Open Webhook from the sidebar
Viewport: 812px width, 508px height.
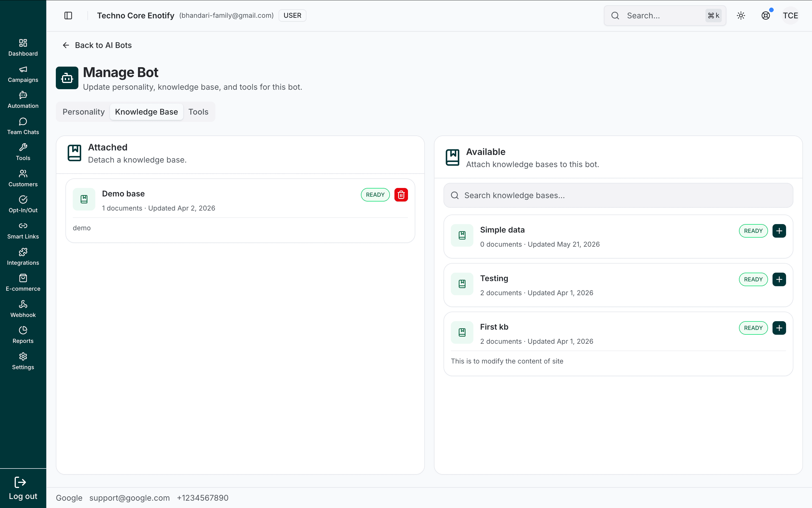(x=23, y=309)
